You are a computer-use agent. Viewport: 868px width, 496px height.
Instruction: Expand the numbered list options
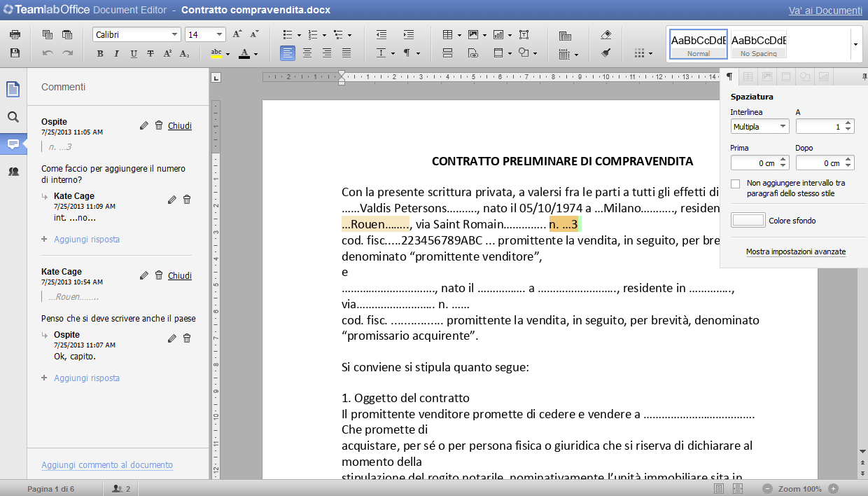[324, 34]
